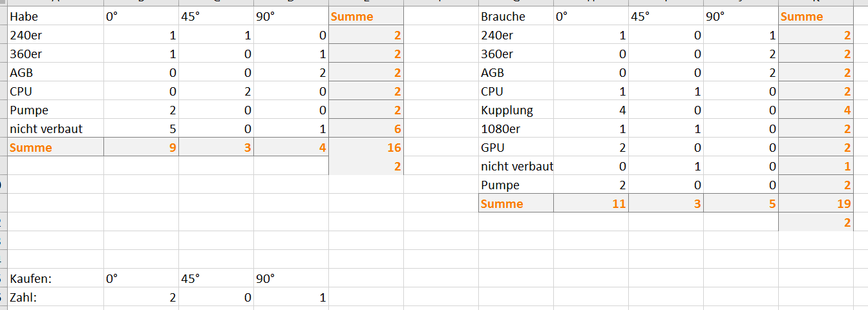Click the orange Summe header in Brauche table
This screenshot has height=310, width=868.
pyautogui.click(x=823, y=16)
